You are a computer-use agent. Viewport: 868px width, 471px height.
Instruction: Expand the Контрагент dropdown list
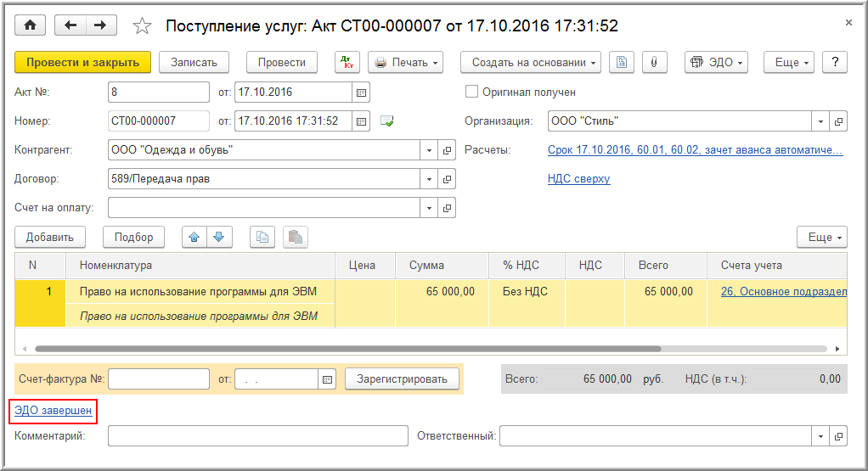click(430, 150)
